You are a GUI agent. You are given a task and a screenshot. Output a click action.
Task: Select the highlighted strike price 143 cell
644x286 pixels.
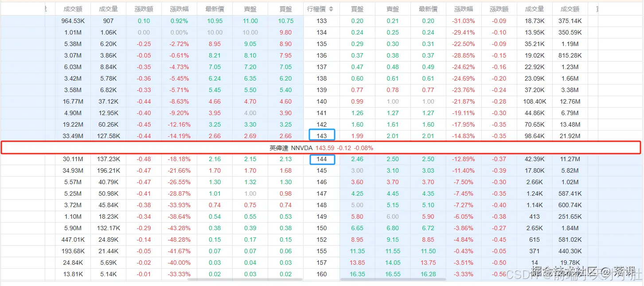click(322, 136)
